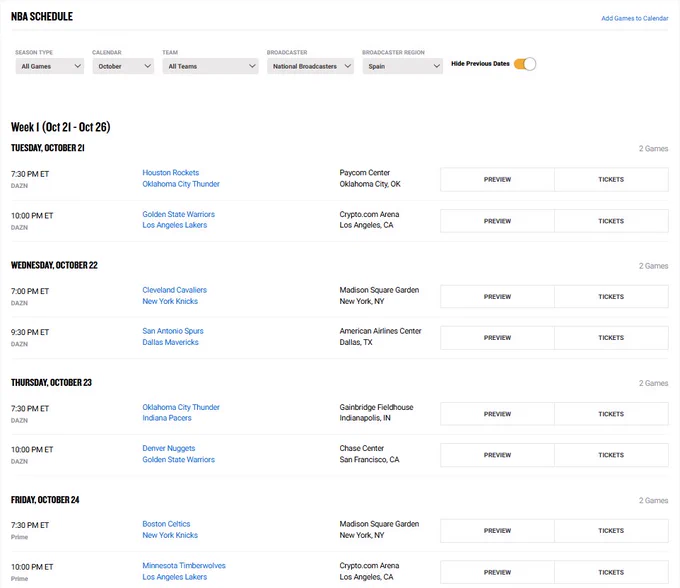
Task: Click Tickets for Spurs vs Mavericks game
Action: coord(611,338)
